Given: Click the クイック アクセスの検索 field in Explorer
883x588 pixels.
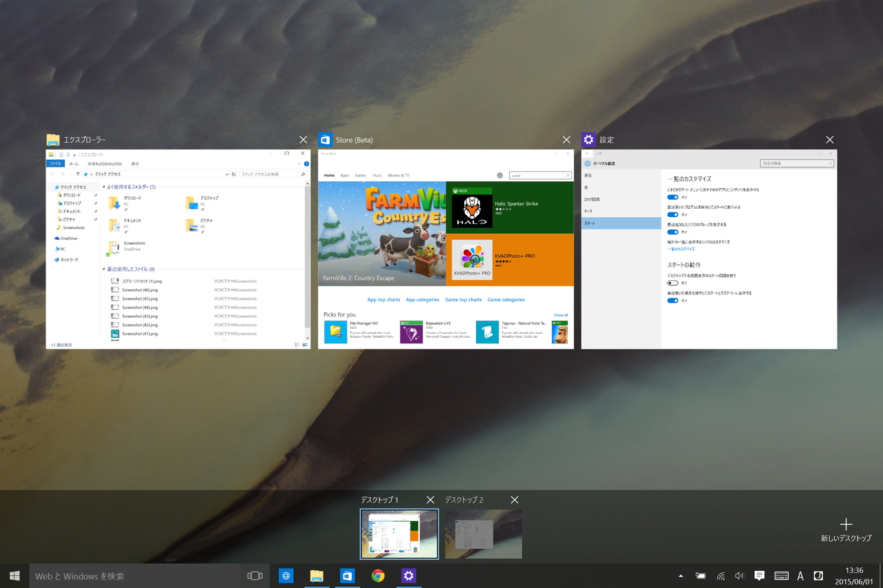Looking at the screenshot, I should pyautogui.click(x=272, y=174).
